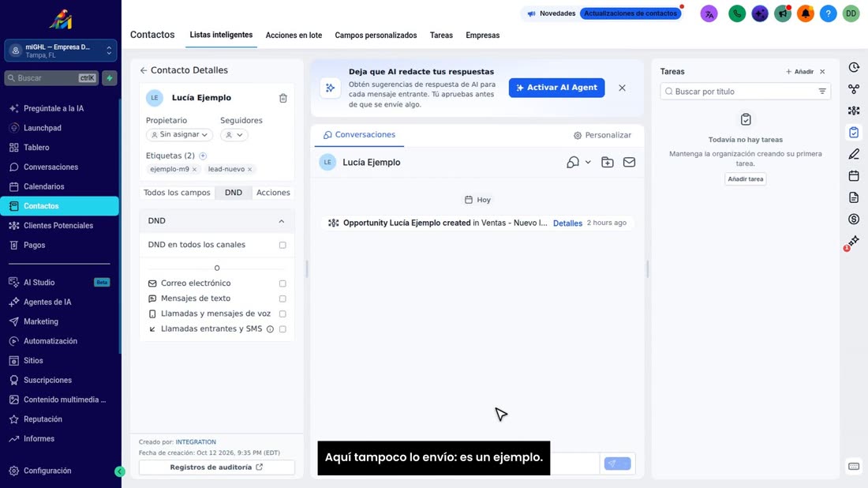This screenshot has width=868, height=488.
Task: Open the Propietario Sin asignar dropdown
Action: point(179,134)
